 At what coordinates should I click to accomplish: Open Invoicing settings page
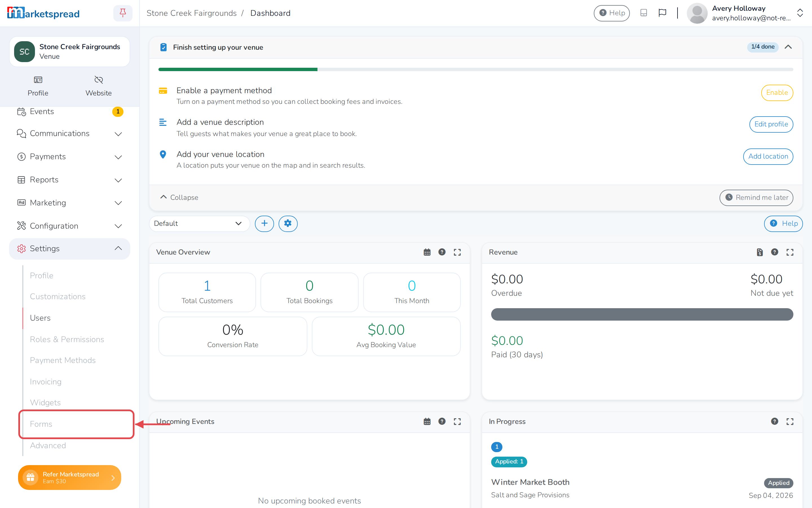click(46, 382)
